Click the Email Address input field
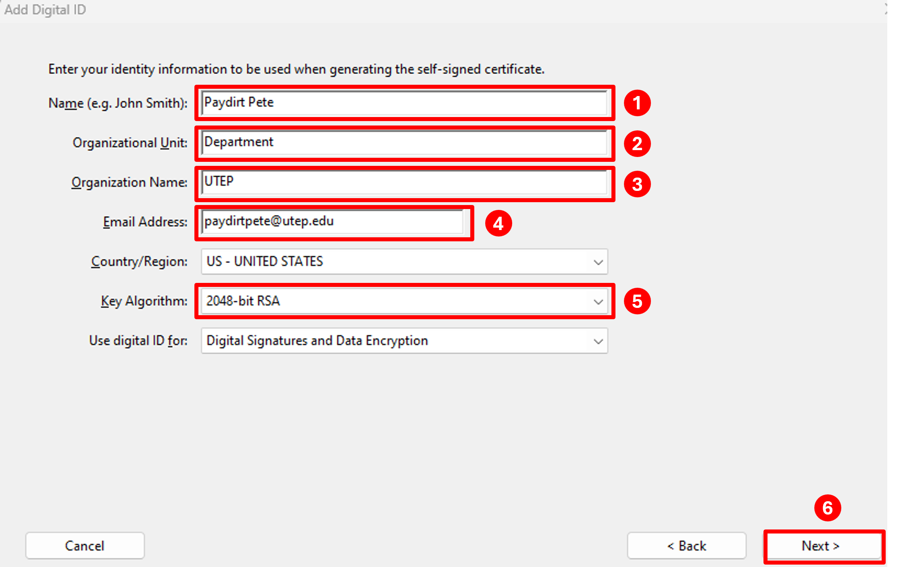The width and height of the screenshot is (924, 567). [333, 222]
